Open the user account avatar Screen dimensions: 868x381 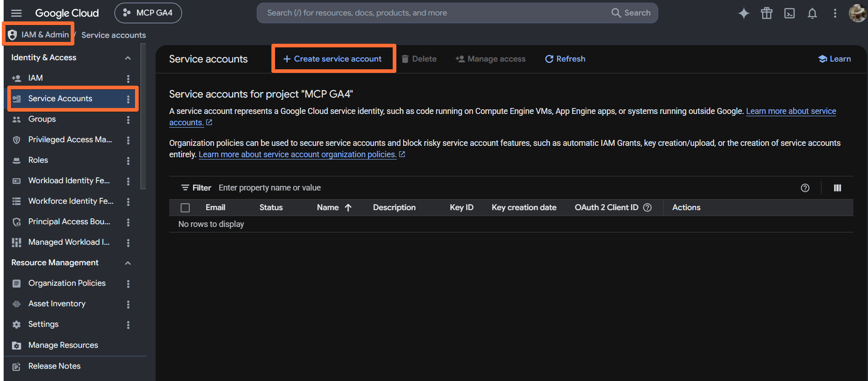tap(858, 13)
